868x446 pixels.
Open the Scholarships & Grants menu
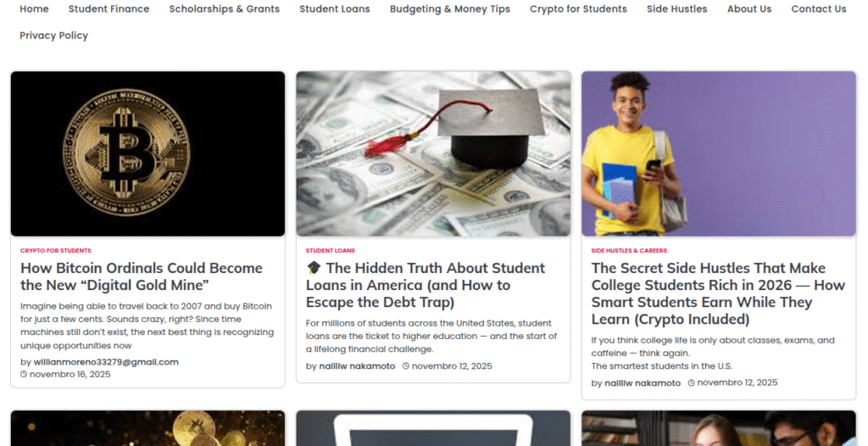tap(224, 8)
